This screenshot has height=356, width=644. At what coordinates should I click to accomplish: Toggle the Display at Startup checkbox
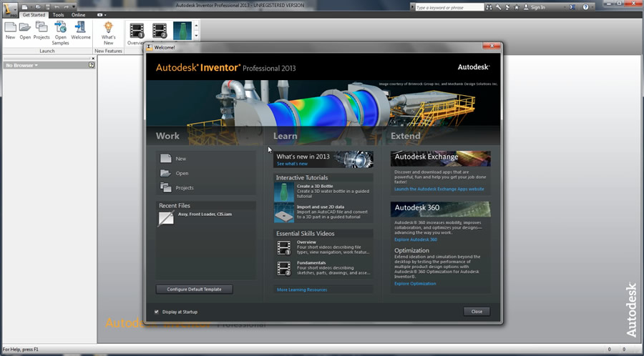click(157, 312)
